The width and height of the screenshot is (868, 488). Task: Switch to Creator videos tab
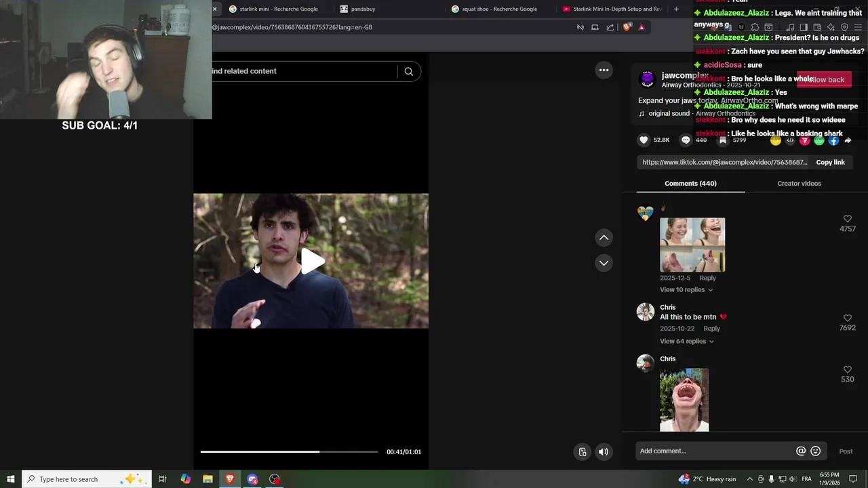tap(799, 183)
